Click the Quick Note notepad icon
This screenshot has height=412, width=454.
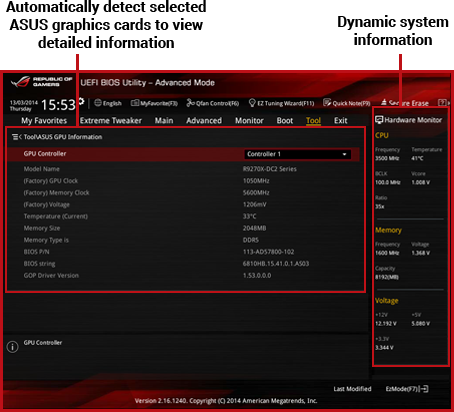(x=327, y=103)
